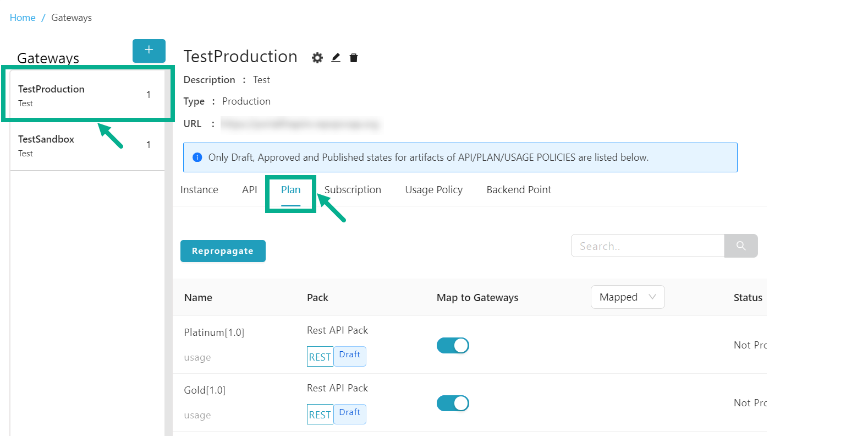
Task: Go to Home breadcrumb link
Action: click(x=23, y=18)
